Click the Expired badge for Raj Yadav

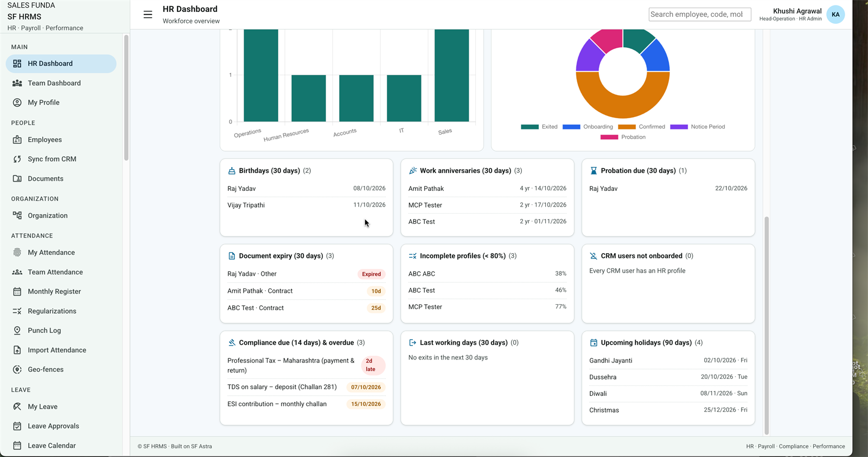(x=372, y=274)
